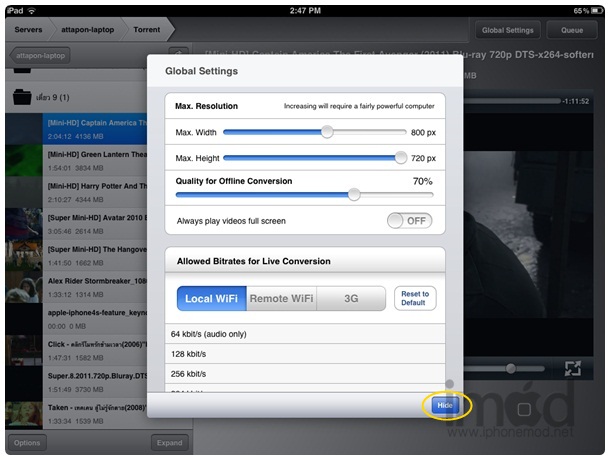Toggle Always play videos full screen switch
This screenshot has width=610, height=460.
pos(409,220)
